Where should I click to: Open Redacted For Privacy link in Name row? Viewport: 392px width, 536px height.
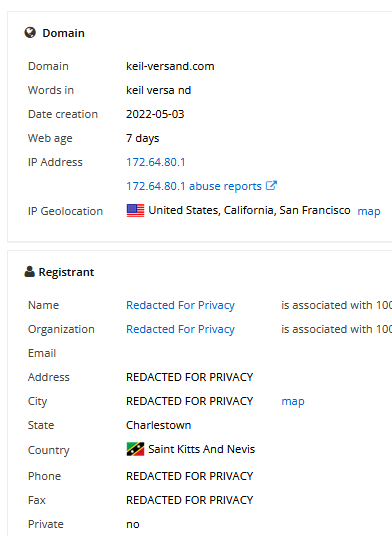pyautogui.click(x=180, y=305)
